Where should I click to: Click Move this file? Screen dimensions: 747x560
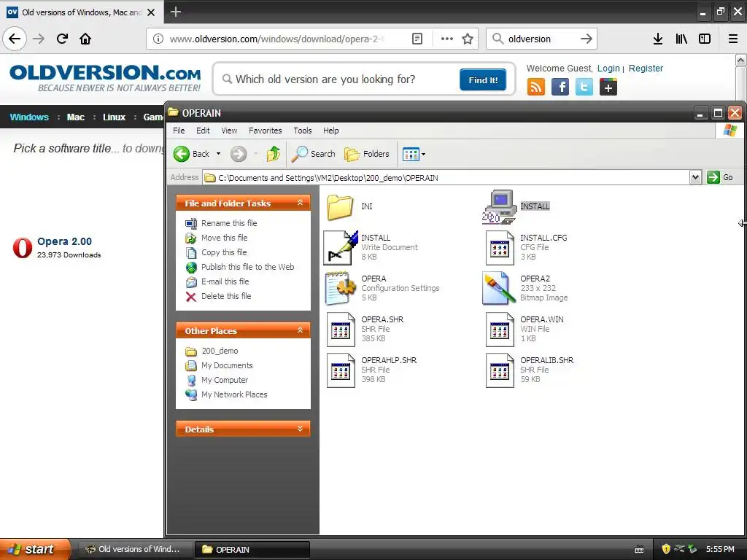point(225,238)
